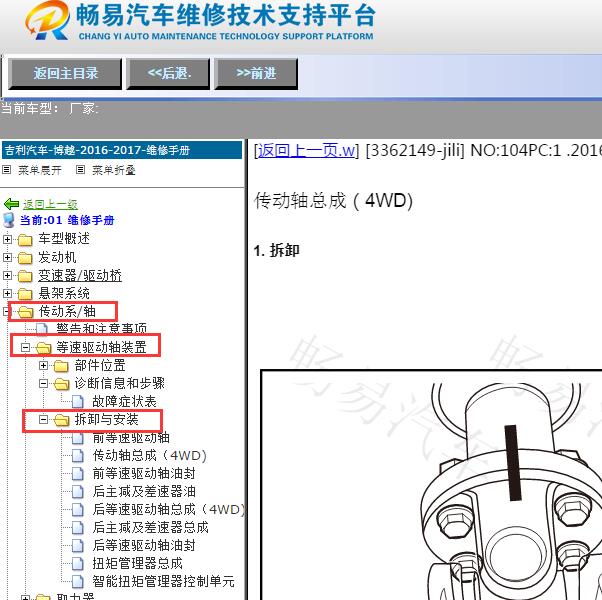Click the green back arrow icon

tap(11, 204)
